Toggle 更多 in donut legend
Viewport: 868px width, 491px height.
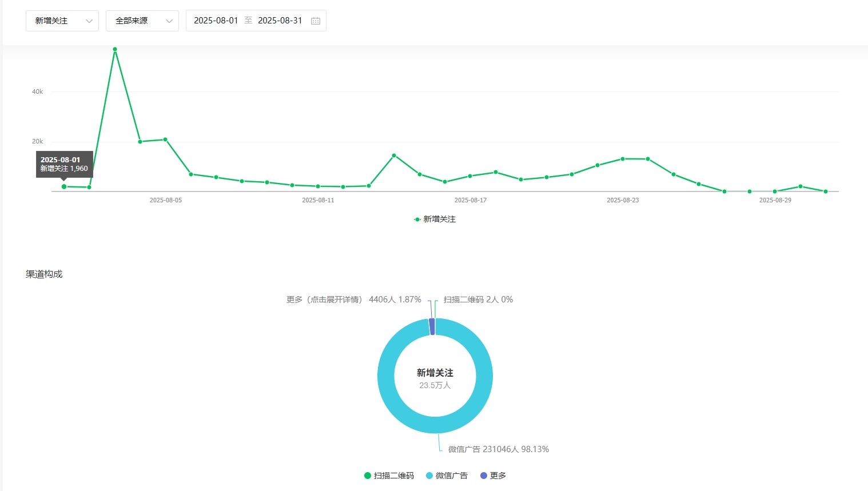coord(493,476)
